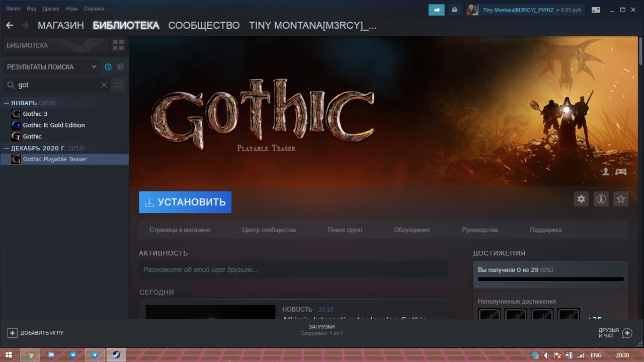Open the announcements megaphone icon

[436, 10]
